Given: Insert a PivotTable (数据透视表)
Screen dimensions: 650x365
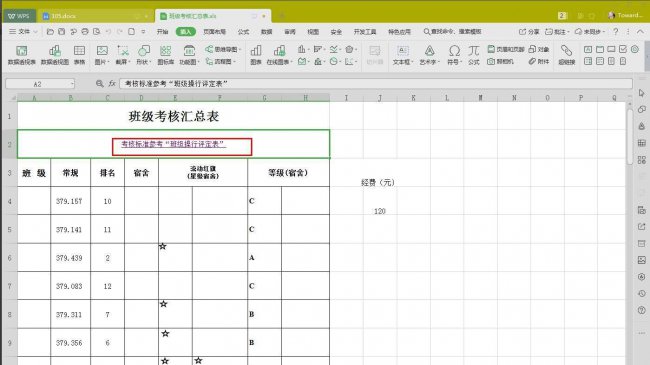Looking at the screenshot, I should tap(22, 55).
